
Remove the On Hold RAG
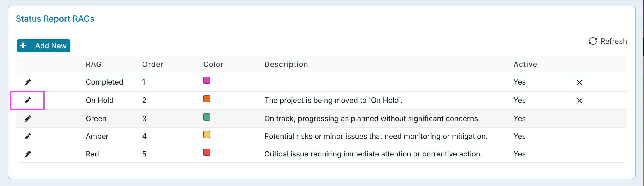[x=579, y=101]
